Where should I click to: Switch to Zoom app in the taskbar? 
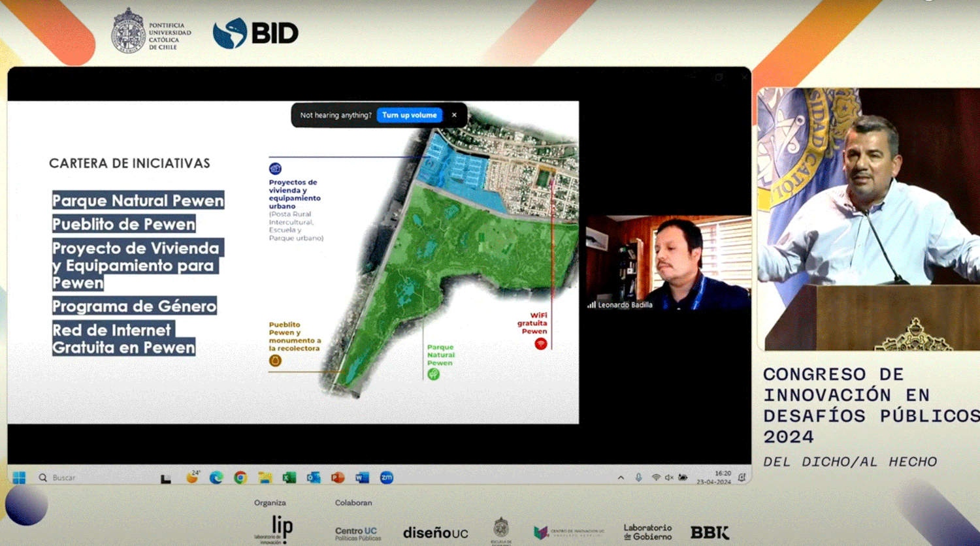tap(387, 477)
